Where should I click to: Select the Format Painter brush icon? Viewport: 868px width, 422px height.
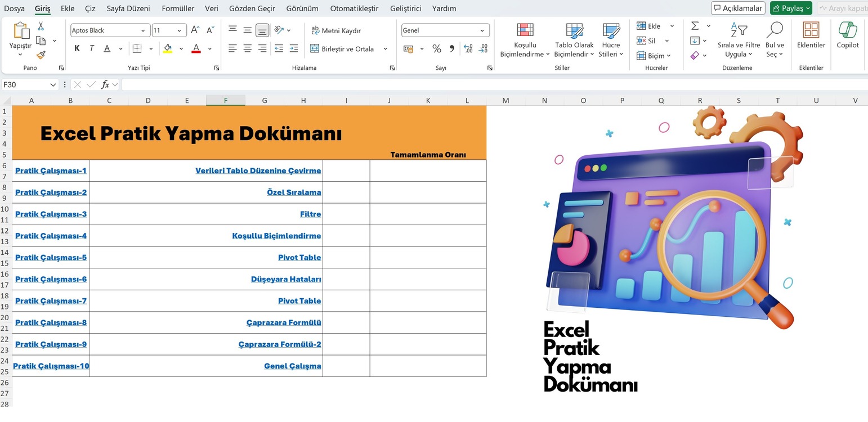click(x=41, y=55)
